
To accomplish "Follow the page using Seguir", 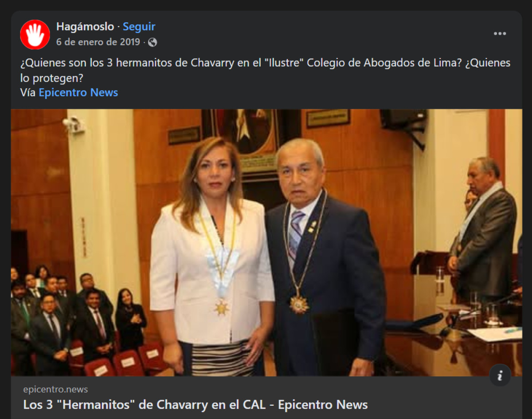I will click(x=139, y=27).
